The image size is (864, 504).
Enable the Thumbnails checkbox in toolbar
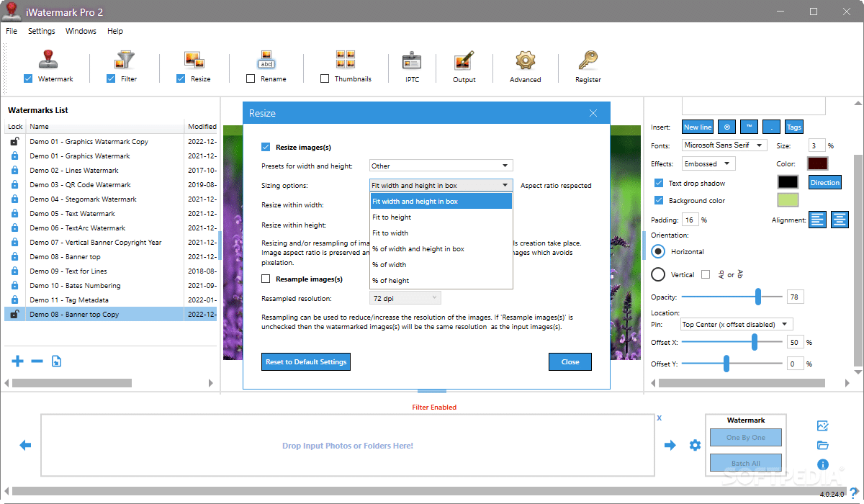[x=325, y=78]
